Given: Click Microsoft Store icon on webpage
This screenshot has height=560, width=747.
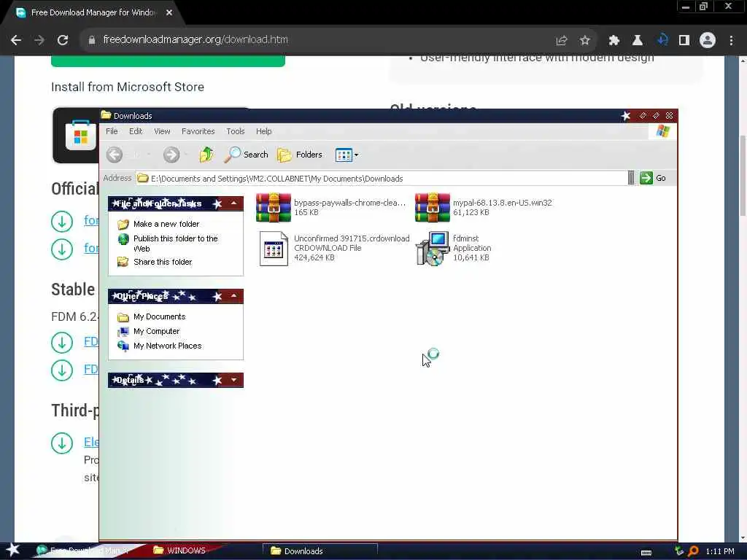Looking at the screenshot, I should (x=80, y=136).
